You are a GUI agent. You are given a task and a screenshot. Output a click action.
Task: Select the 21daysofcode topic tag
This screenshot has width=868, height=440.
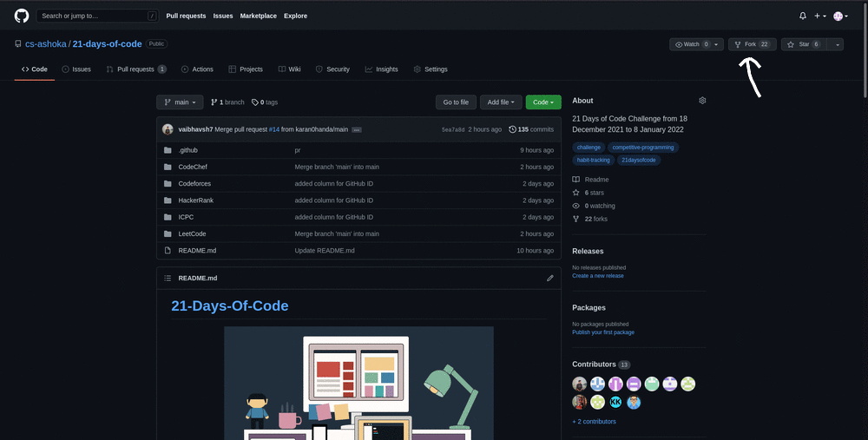point(639,160)
